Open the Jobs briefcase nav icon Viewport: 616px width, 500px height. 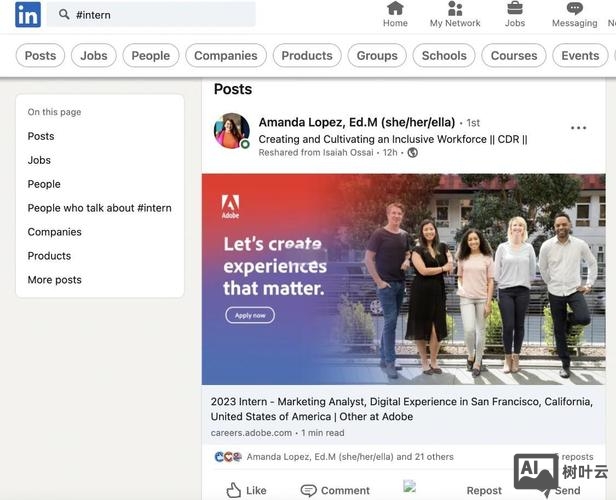(515, 14)
